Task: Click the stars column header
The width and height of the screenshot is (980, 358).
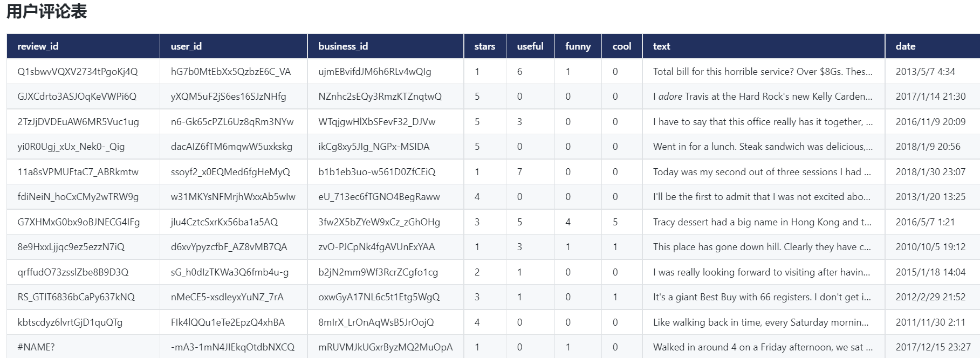Action: (x=484, y=46)
